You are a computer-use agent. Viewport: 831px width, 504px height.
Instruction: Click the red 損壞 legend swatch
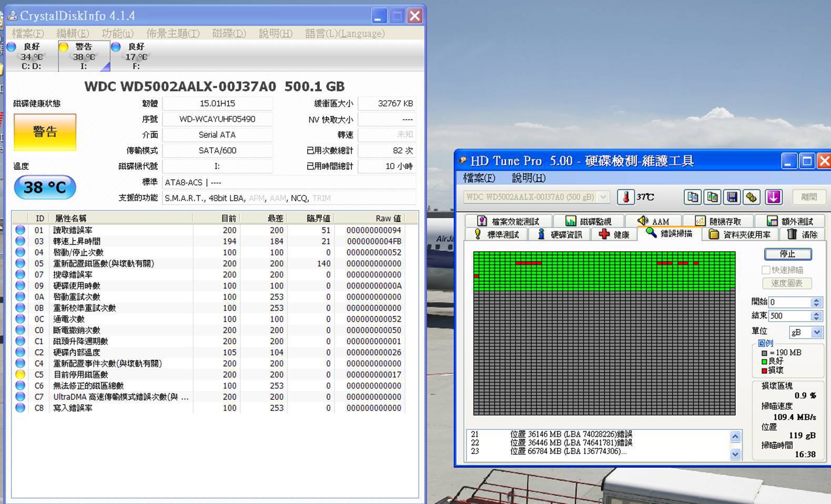[764, 371]
